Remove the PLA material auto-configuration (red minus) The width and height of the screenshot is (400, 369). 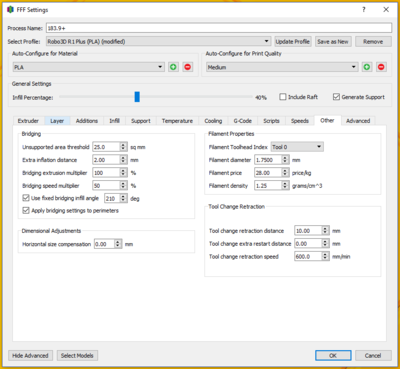(188, 67)
